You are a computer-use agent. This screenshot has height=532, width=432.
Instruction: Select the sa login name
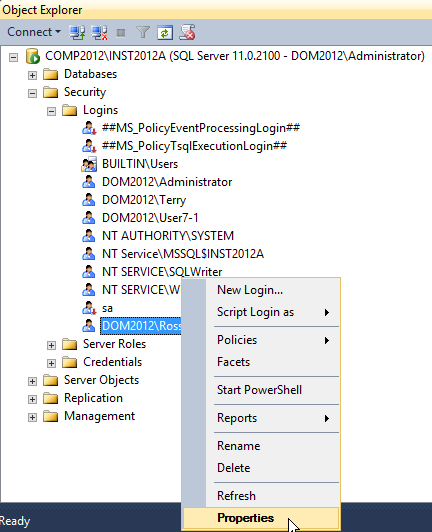[x=107, y=308]
